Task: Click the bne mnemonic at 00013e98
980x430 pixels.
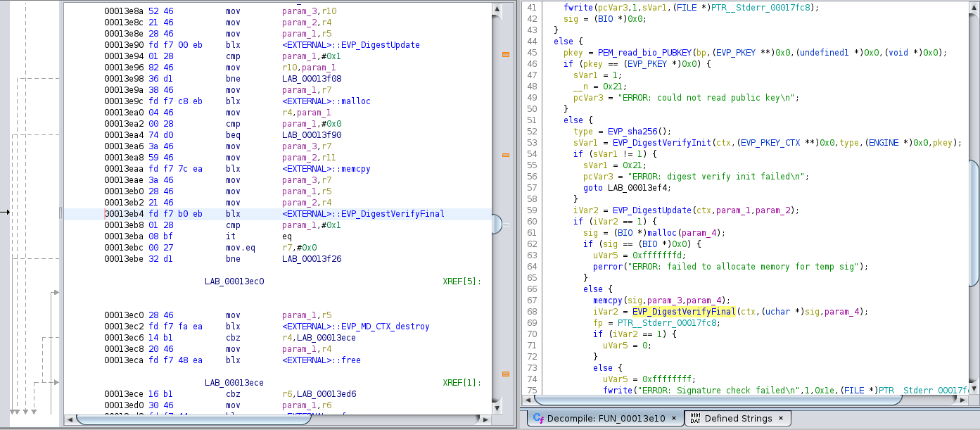Action: tap(233, 79)
